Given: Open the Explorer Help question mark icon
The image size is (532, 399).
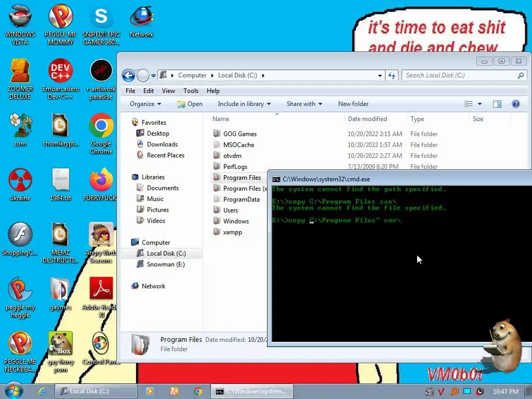Looking at the screenshot, I should pyautogui.click(x=516, y=104).
